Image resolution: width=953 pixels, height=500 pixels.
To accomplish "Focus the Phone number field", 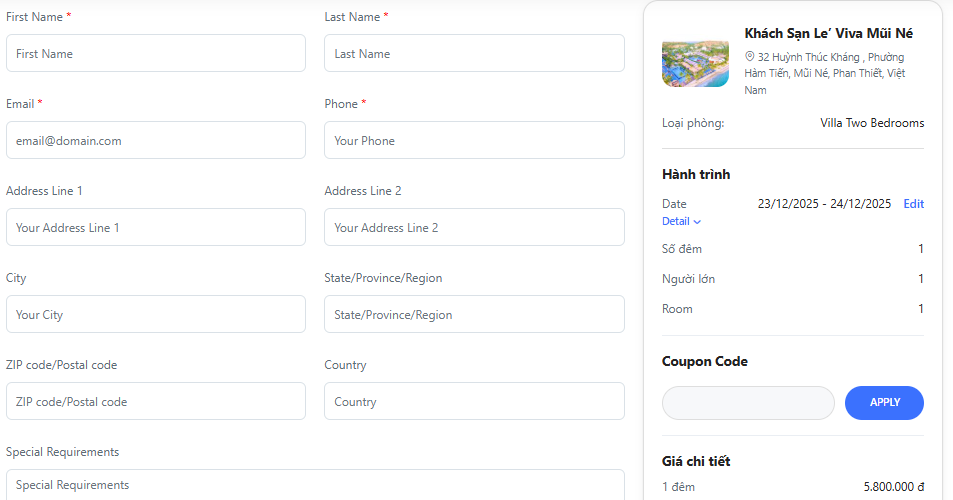I will click(474, 141).
